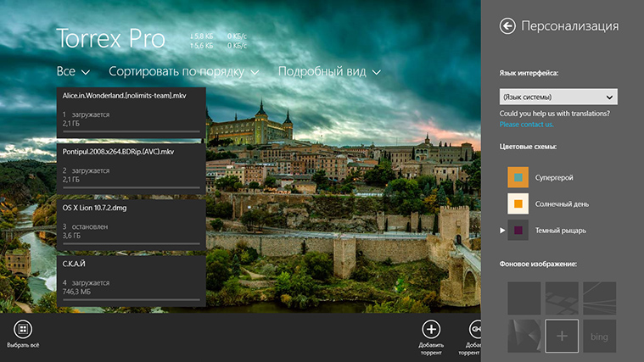Choose the plain dark background thumbnail
Image resolution: width=644 pixels, height=362 pixels.
(524, 298)
